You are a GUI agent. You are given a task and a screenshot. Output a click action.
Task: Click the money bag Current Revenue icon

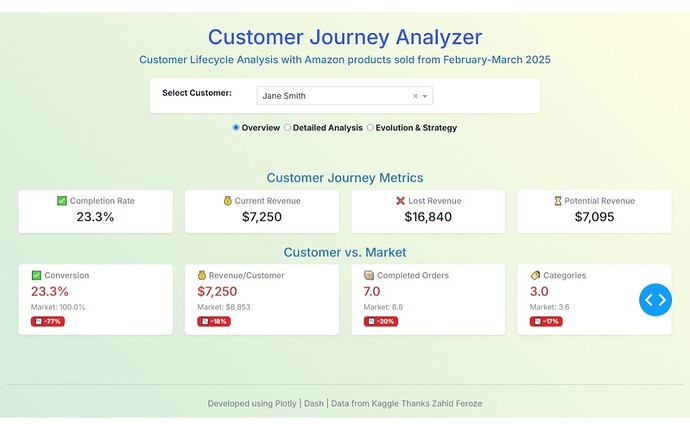[x=228, y=201]
